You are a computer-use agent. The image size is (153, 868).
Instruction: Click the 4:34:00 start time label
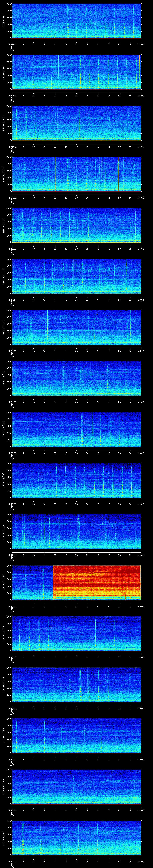click(12, 198)
